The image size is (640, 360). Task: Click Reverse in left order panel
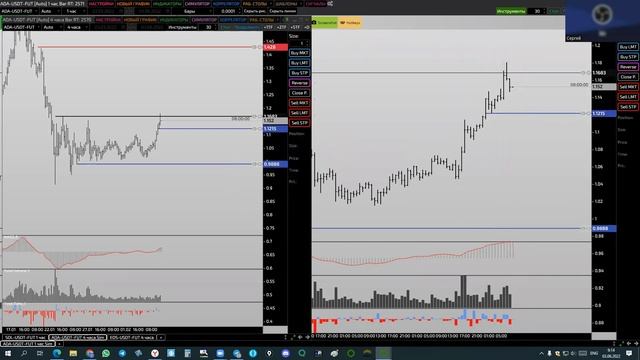coord(299,83)
